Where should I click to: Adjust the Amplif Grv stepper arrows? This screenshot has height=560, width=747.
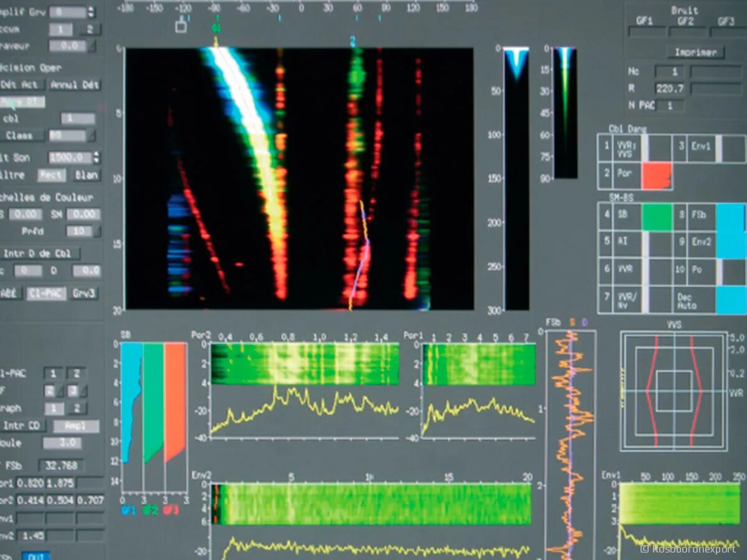point(92,12)
